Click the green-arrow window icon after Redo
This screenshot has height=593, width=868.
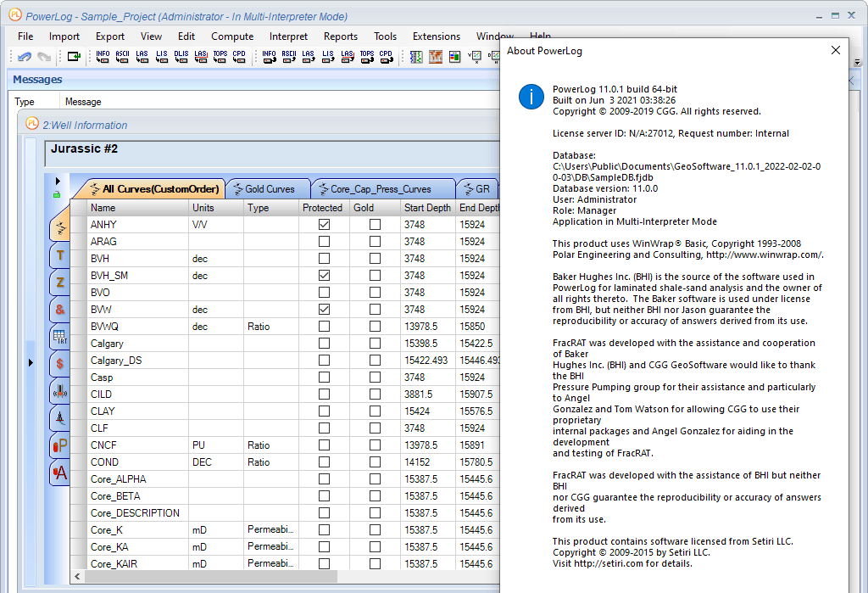(74, 57)
